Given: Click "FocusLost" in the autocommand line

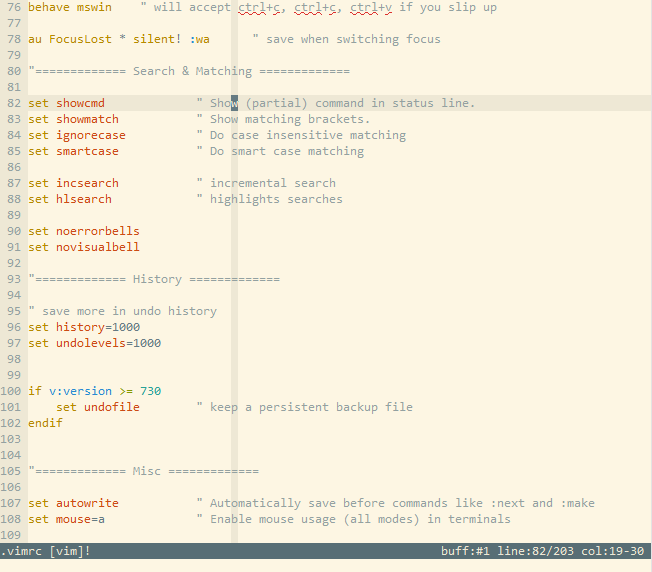Looking at the screenshot, I should pos(80,39).
